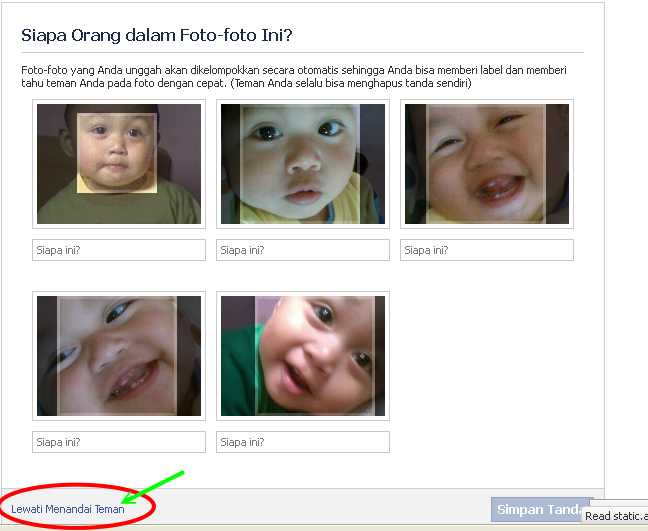This screenshot has width=648, height=531.
Task: Focus 'Siapa ini?' field under the teeth-showing baby
Action: coord(119,442)
